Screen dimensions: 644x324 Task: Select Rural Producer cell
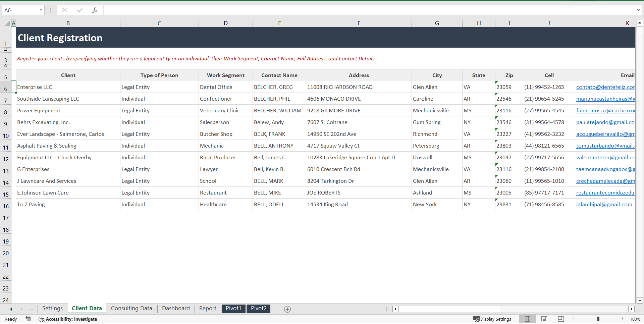tap(226, 158)
